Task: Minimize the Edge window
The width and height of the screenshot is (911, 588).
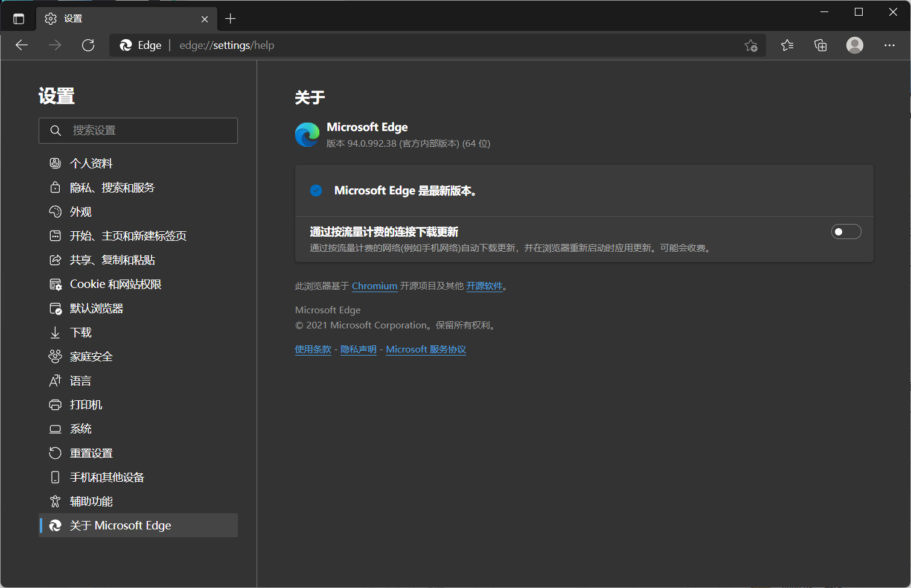Action: coord(825,12)
